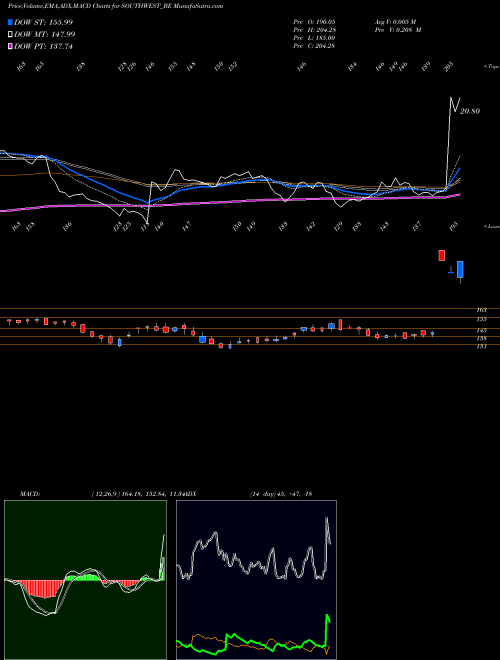Click the blue DOW ST legend swatch
The height and width of the screenshot is (660, 500).
click(11, 22)
